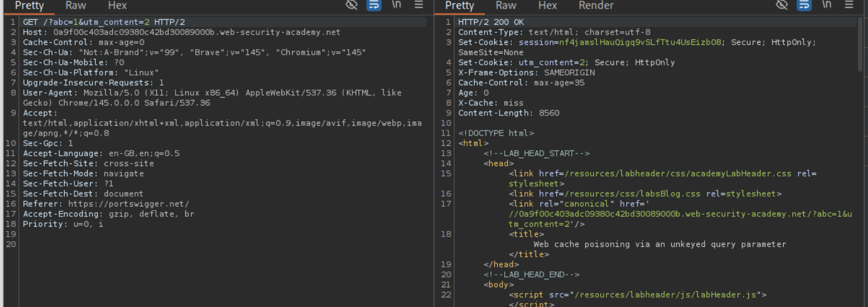Toggle word wrap in the request editor

tap(374, 5)
